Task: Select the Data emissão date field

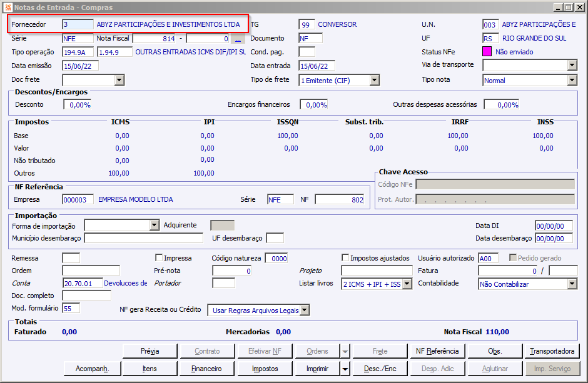Action: 81,66
